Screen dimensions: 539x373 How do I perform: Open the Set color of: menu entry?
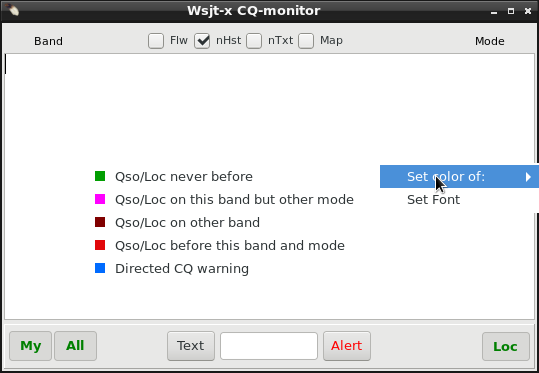(459, 177)
